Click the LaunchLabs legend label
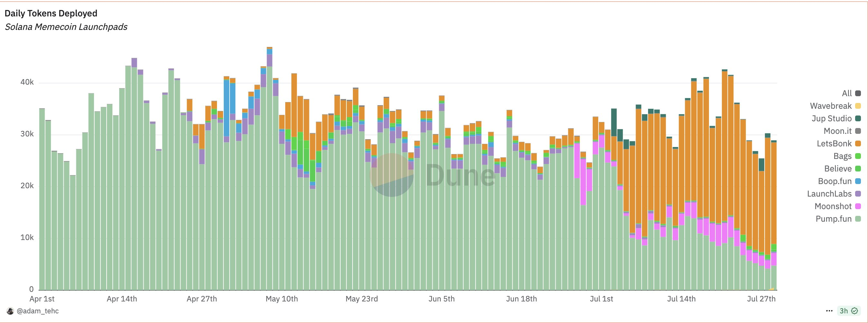Image resolution: width=868 pixels, height=323 pixels. [x=829, y=194]
